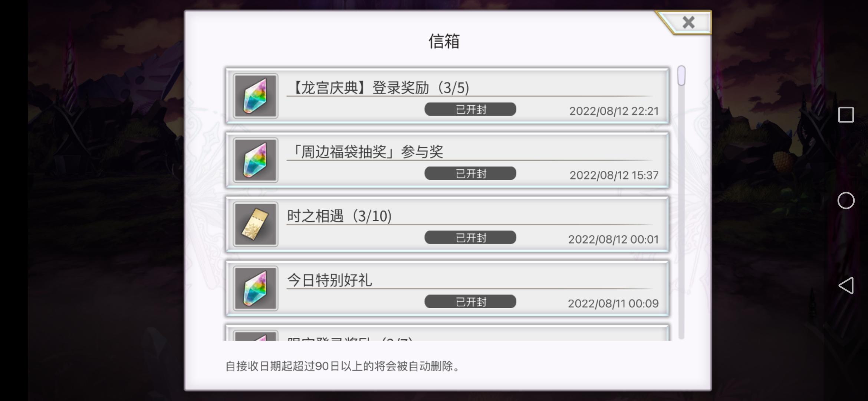This screenshot has width=868, height=401.
Task: Tap the golden ticket icon for 时之相遇
Action: click(255, 224)
